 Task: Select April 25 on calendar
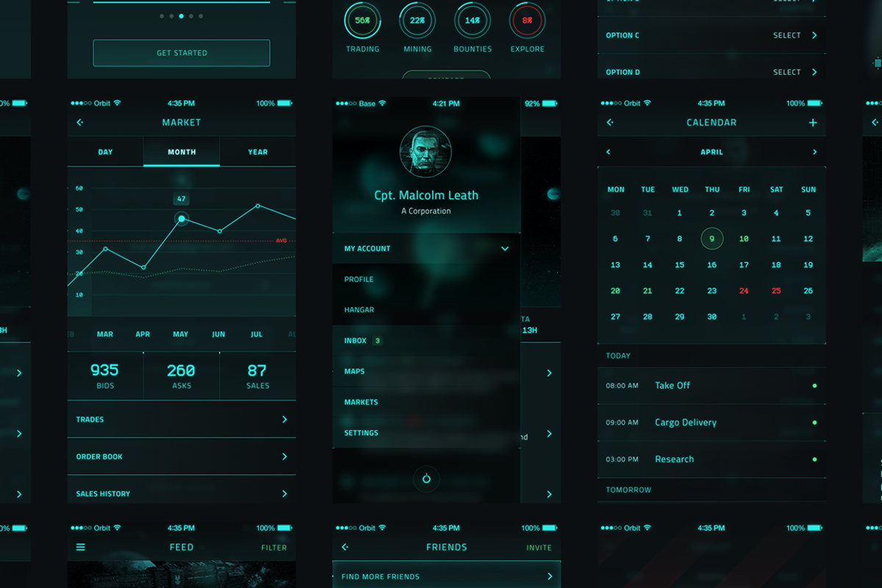(776, 291)
